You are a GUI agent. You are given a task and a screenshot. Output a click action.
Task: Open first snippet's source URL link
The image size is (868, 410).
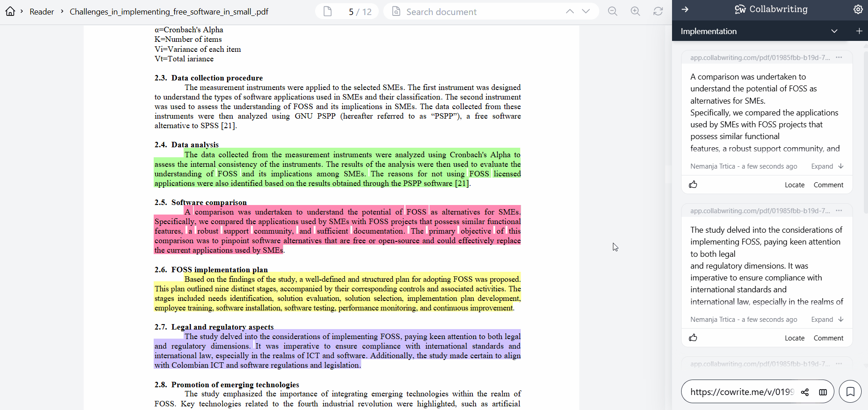(x=760, y=58)
